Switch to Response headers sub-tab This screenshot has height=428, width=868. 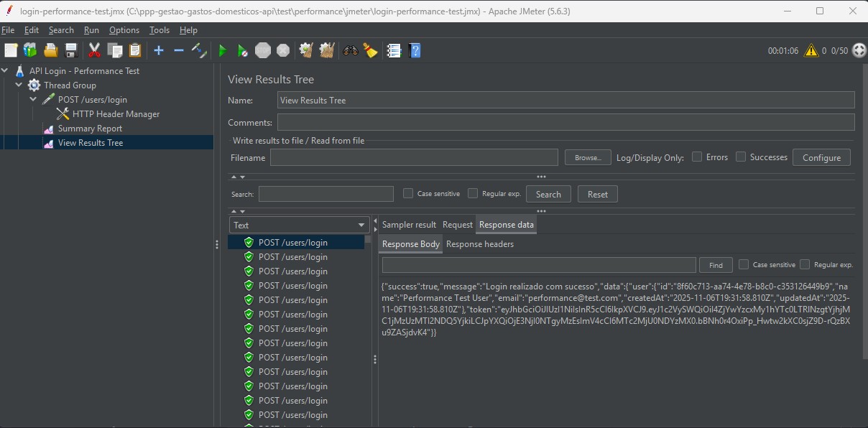(480, 244)
